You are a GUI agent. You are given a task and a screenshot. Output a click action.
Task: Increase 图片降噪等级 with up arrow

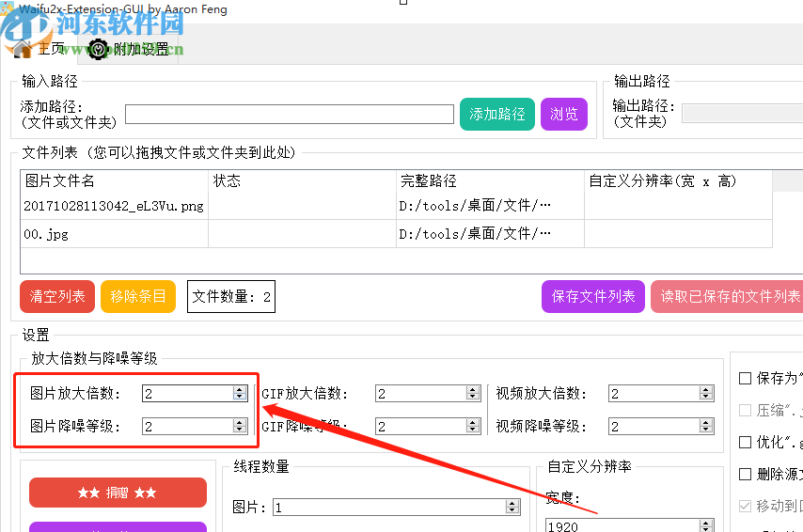pyautogui.click(x=240, y=422)
